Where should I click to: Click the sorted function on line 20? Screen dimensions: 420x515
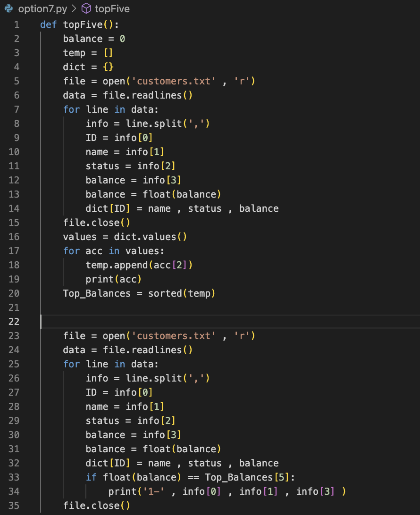(164, 293)
